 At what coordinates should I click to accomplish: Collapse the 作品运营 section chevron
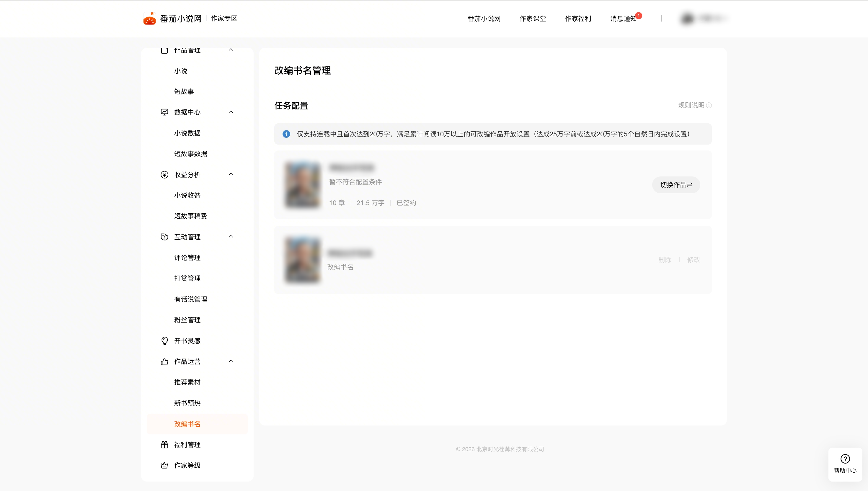point(231,361)
